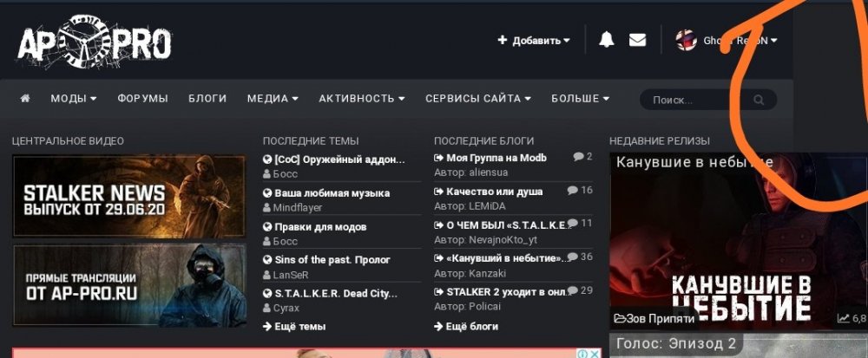Click comment count on Качество или душа
The width and height of the screenshot is (868, 358).
(580, 190)
